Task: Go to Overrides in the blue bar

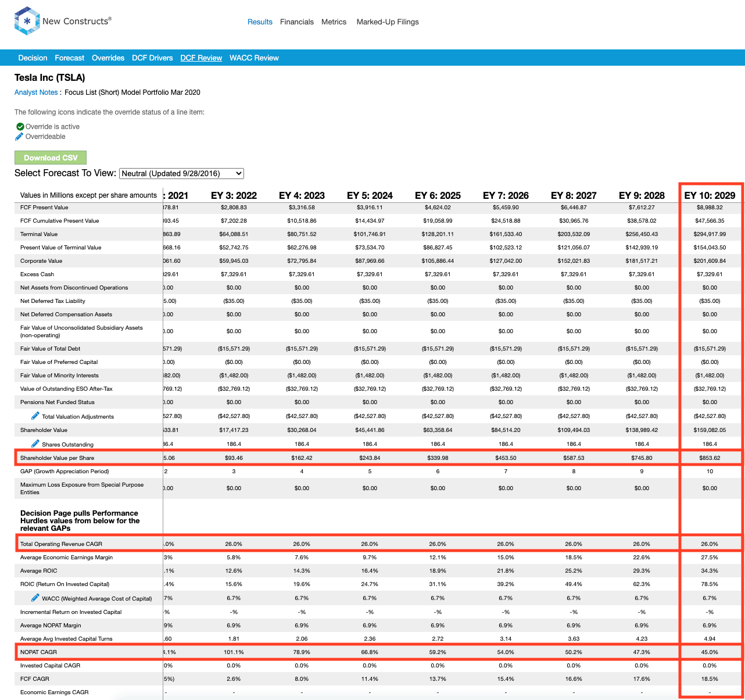Action: (x=108, y=58)
